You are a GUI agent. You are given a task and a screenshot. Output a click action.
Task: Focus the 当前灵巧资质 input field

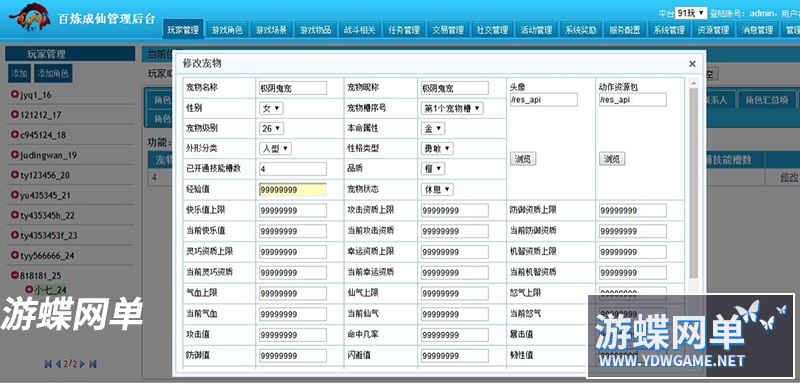tap(293, 273)
